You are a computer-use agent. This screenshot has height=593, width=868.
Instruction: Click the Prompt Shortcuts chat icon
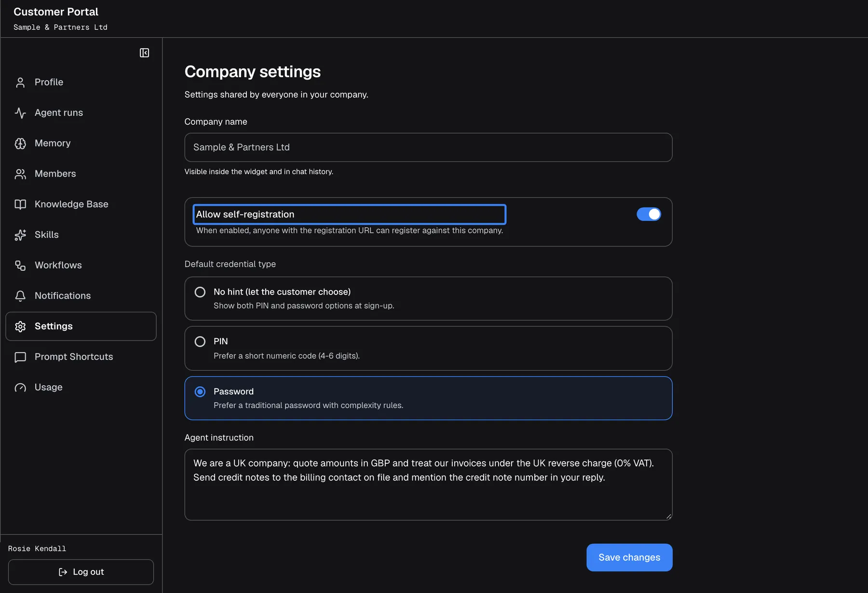[20, 357]
